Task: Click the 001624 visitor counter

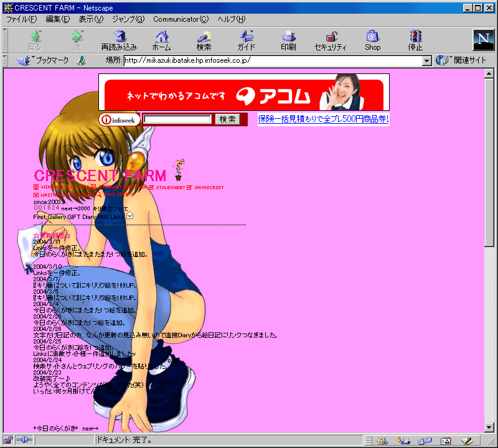Action: point(46,208)
